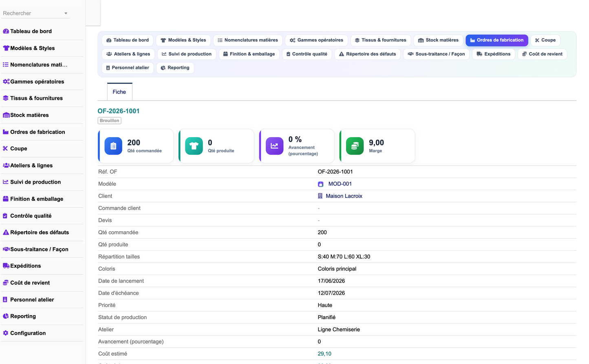Click the blue Qté commandée clipboard icon
Screen dimensions: 589x364
click(113, 146)
